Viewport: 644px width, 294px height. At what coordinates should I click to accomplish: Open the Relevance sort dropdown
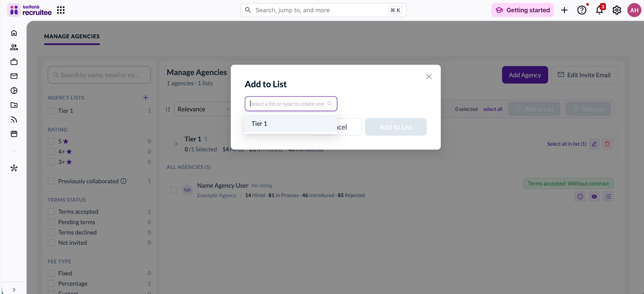203,109
